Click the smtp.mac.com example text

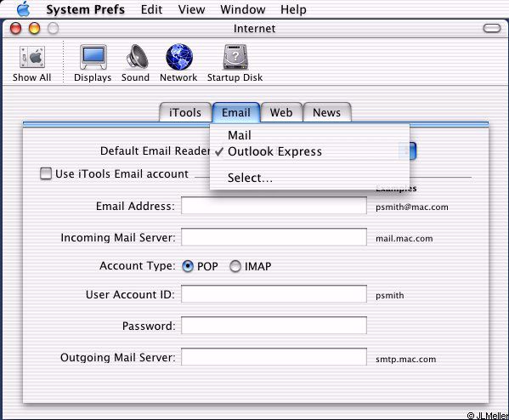coord(406,360)
